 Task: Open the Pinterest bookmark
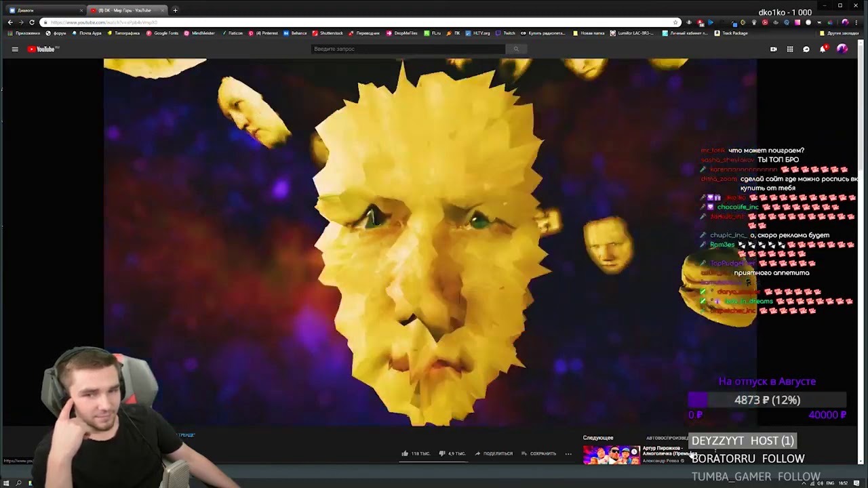point(263,33)
